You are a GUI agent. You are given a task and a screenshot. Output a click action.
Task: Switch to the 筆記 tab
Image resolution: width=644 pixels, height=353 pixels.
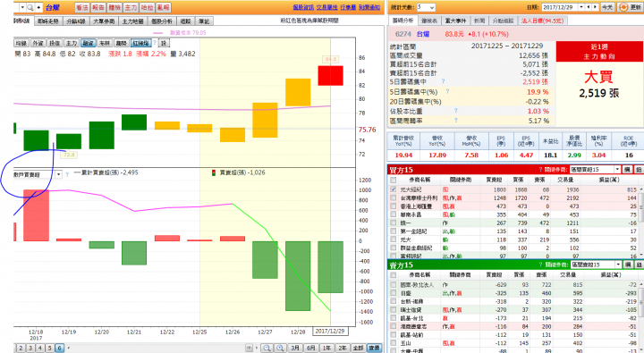pos(204,21)
